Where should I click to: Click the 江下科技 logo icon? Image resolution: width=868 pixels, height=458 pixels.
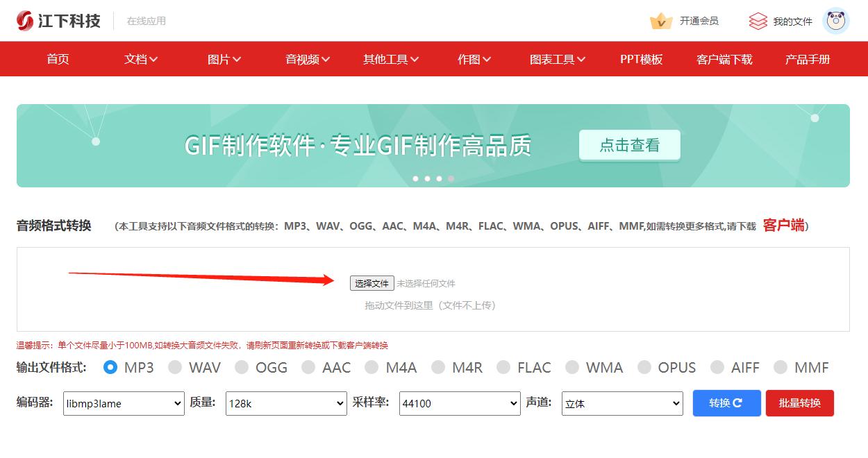[x=26, y=20]
